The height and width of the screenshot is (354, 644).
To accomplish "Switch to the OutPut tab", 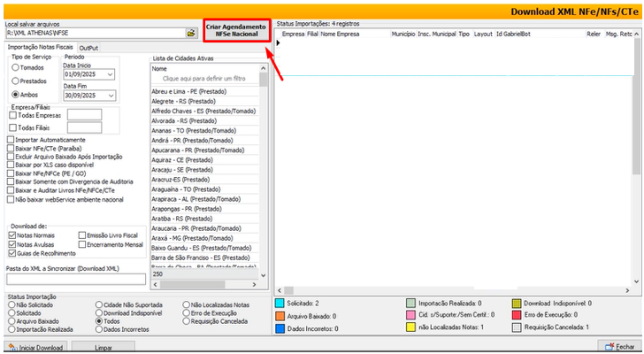I will [x=88, y=47].
